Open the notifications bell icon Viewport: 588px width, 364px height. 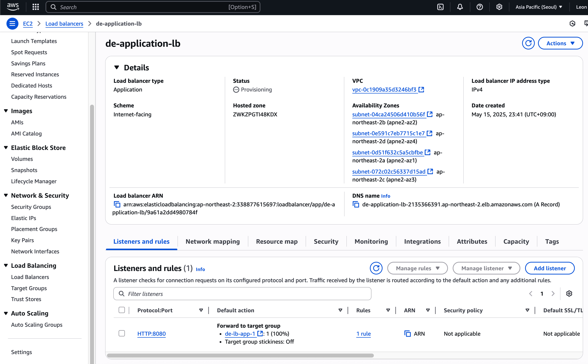tap(460, 7)
